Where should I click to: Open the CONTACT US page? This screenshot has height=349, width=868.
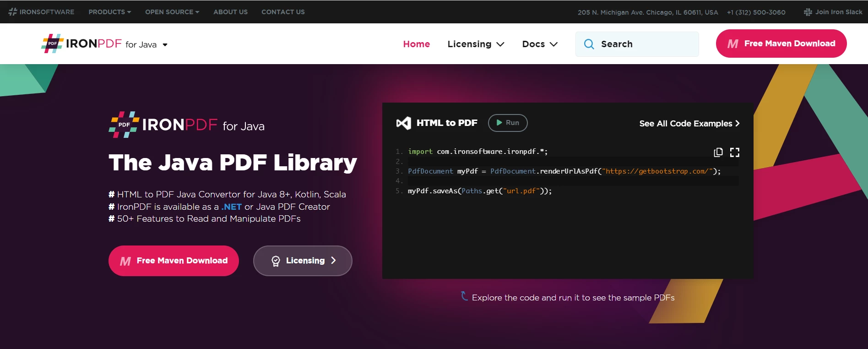[x=283, y=12]
